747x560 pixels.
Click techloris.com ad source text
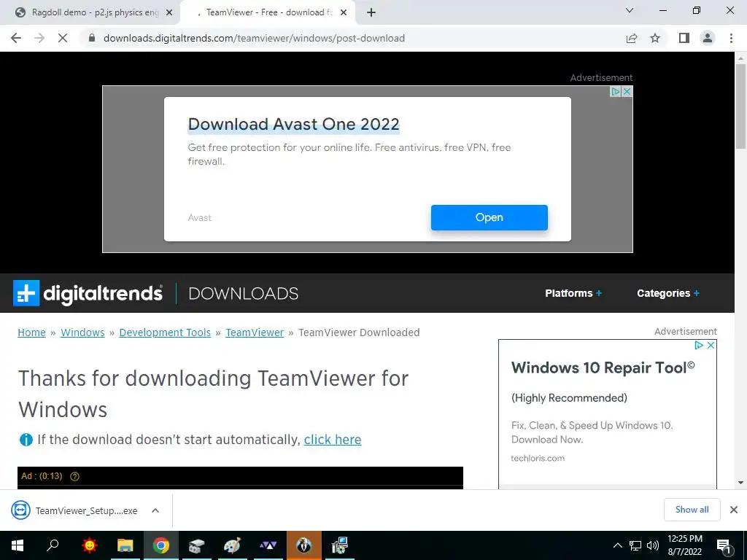(538, 458)
